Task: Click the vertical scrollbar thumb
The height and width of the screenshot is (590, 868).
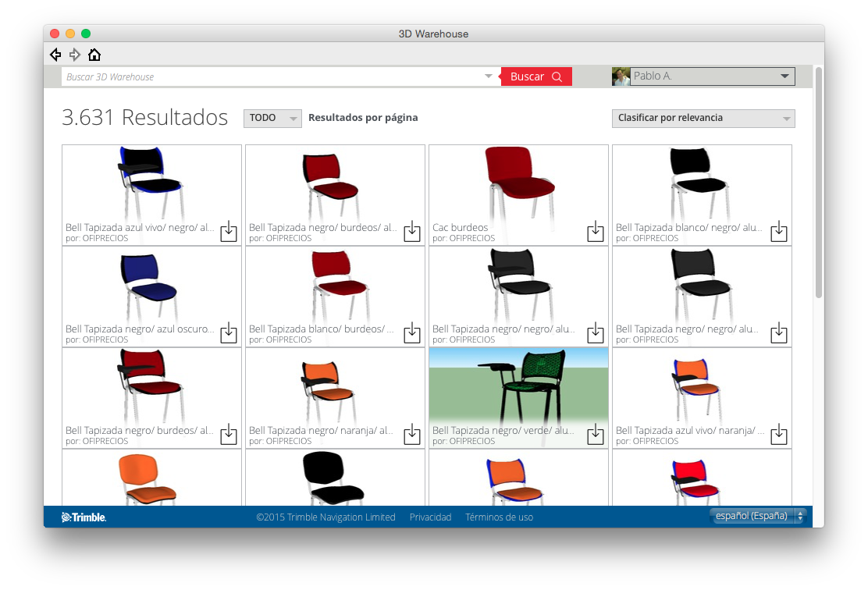Action: (x=819, y=183)
